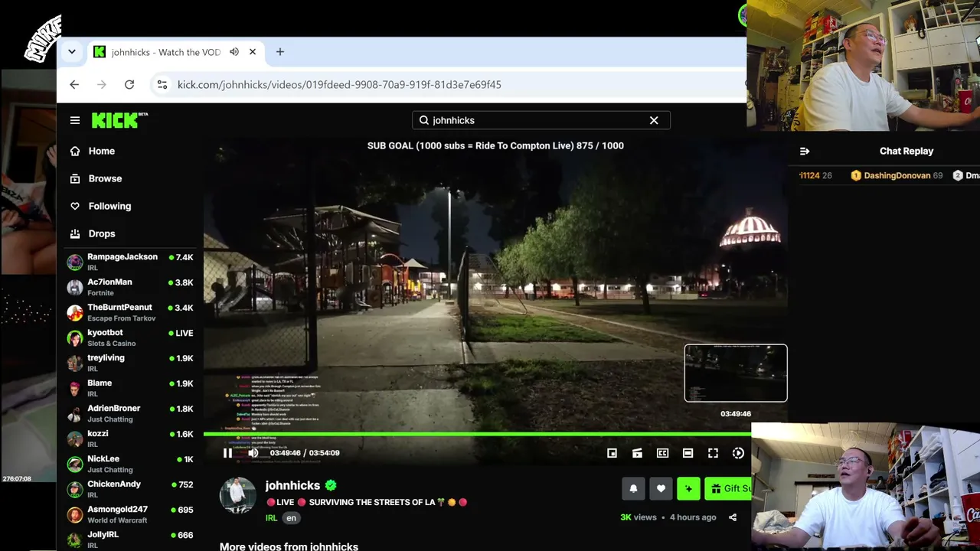Image resolution: width=980 pixels, height=551 pixels.
Task: Click the green sparkle subscribe button
Action: pos(688,488)
